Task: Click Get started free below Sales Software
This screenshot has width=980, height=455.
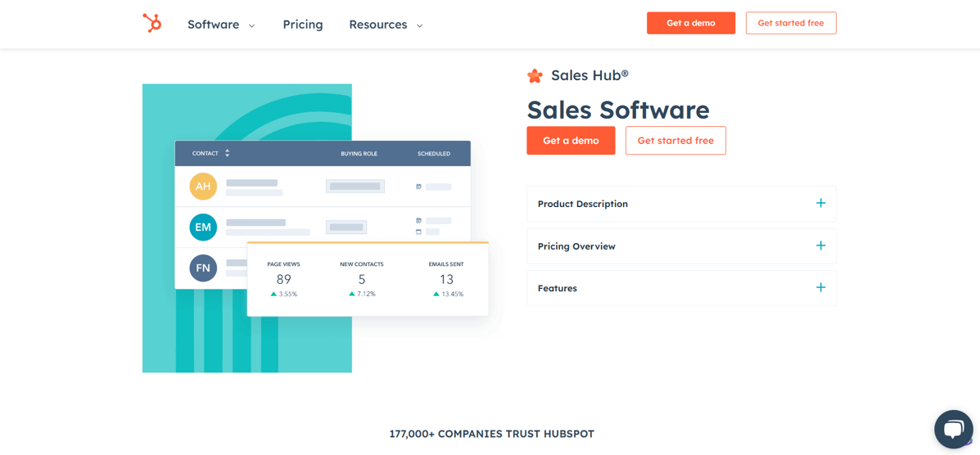Action: [675, 141]
